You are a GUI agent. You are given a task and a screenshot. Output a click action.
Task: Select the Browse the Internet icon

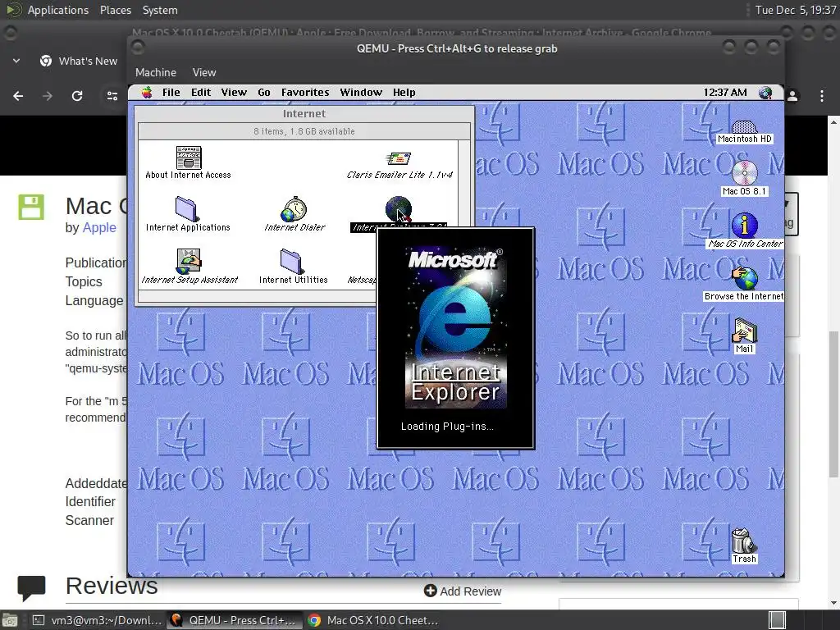[744, 284]
